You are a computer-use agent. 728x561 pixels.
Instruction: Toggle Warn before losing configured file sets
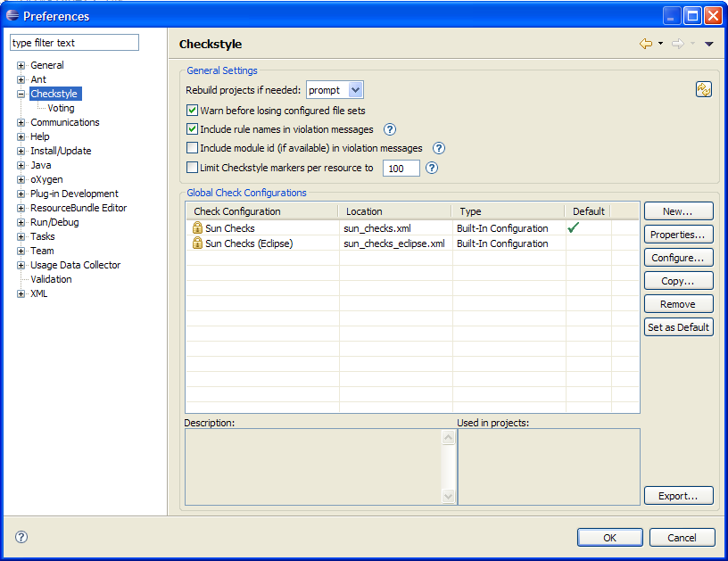[192, 110]
